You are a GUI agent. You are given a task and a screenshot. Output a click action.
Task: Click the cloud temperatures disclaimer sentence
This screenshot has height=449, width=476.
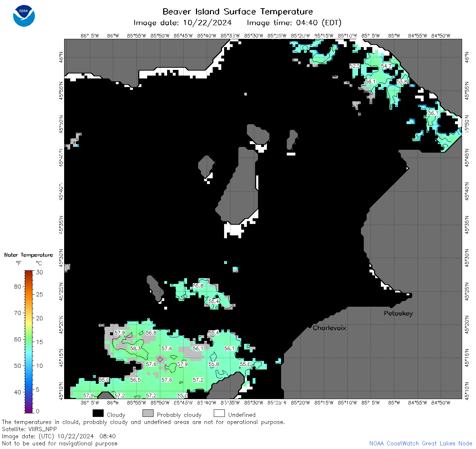click(143, 422)
